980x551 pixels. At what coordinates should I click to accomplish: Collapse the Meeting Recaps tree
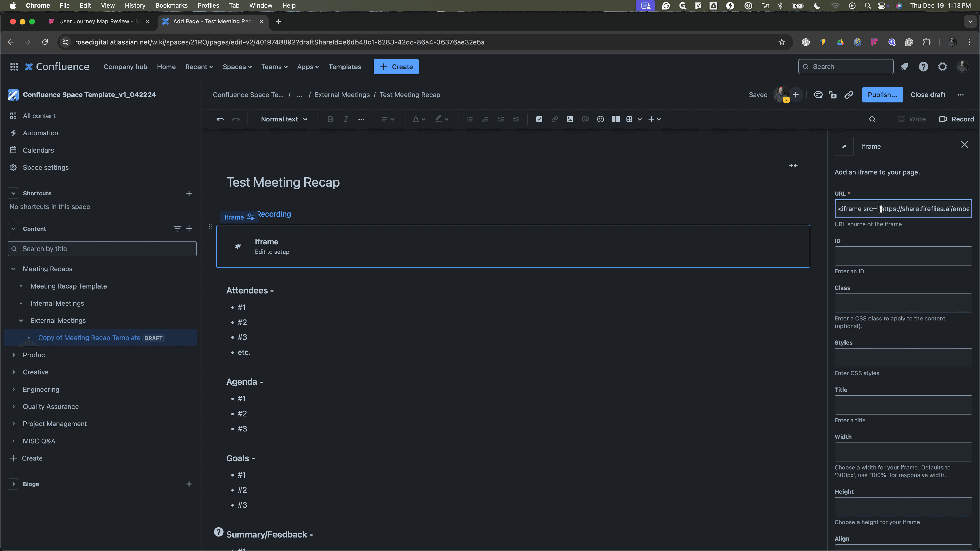[13, 269]
